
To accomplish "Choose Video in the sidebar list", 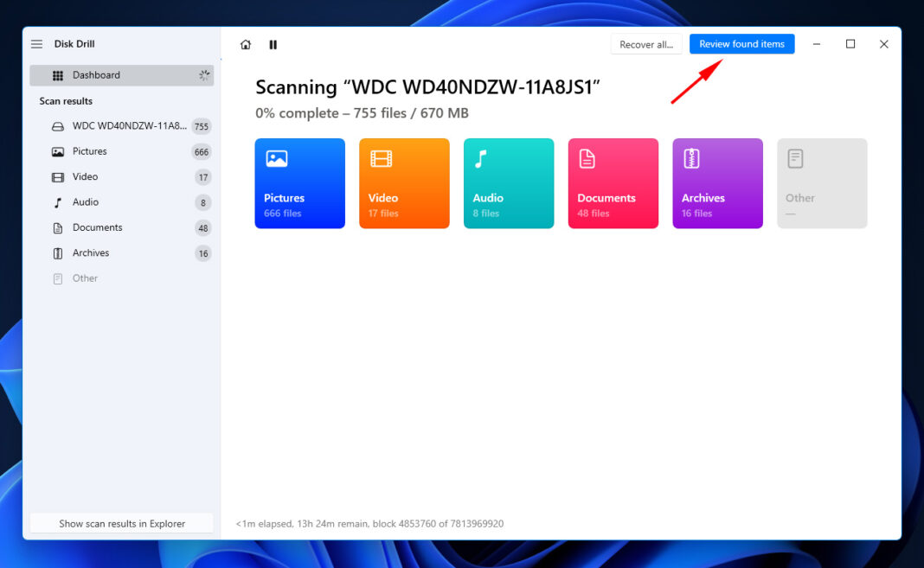I will 85,176.
